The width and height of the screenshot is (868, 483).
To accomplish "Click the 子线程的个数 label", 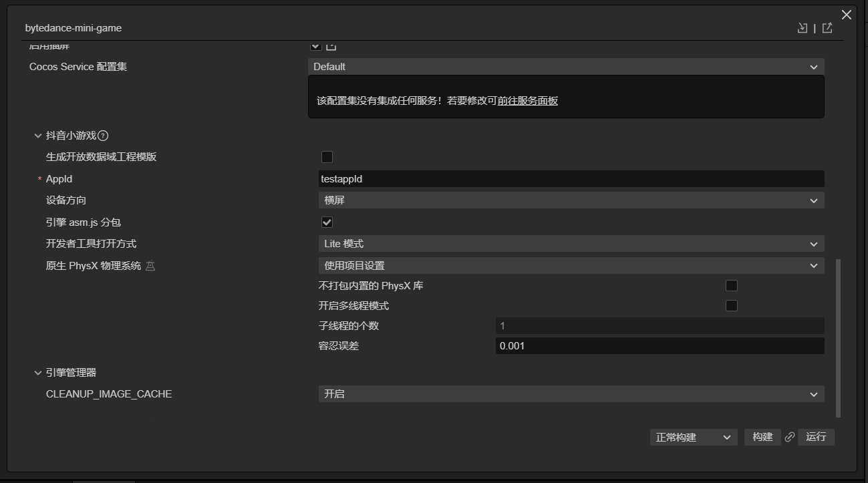I will pyautogui.click(x=349, y=326).
